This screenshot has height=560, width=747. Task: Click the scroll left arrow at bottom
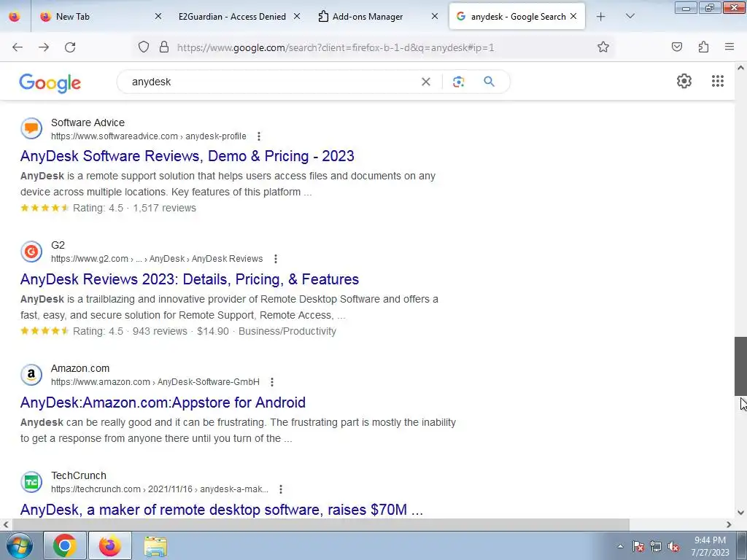pos(6,525)
